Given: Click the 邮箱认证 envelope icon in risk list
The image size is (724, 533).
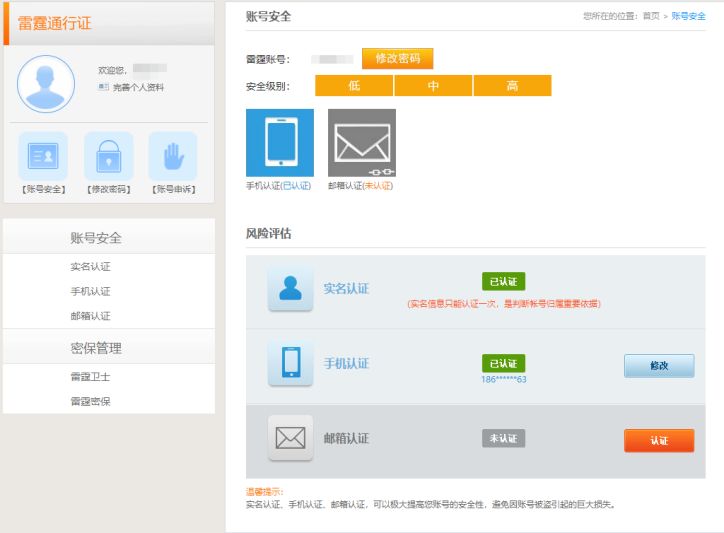Looking at the screenshot, I should tap(290, 438).
